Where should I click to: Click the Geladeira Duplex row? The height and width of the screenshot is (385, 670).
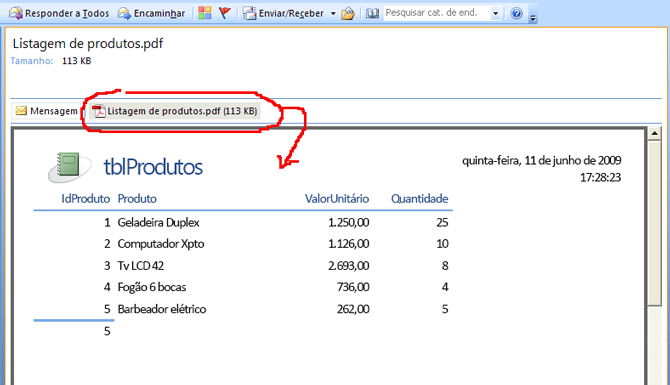pyautogui.click(x=243, y=223)
